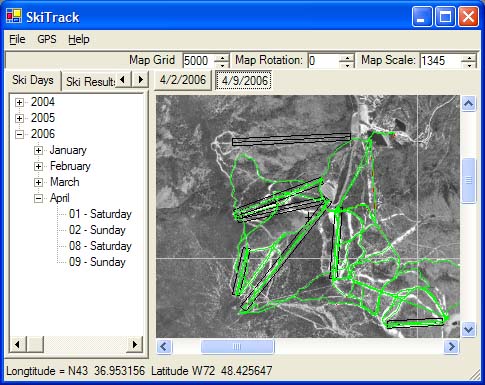Click the Map Grid value field

[199, 61]
